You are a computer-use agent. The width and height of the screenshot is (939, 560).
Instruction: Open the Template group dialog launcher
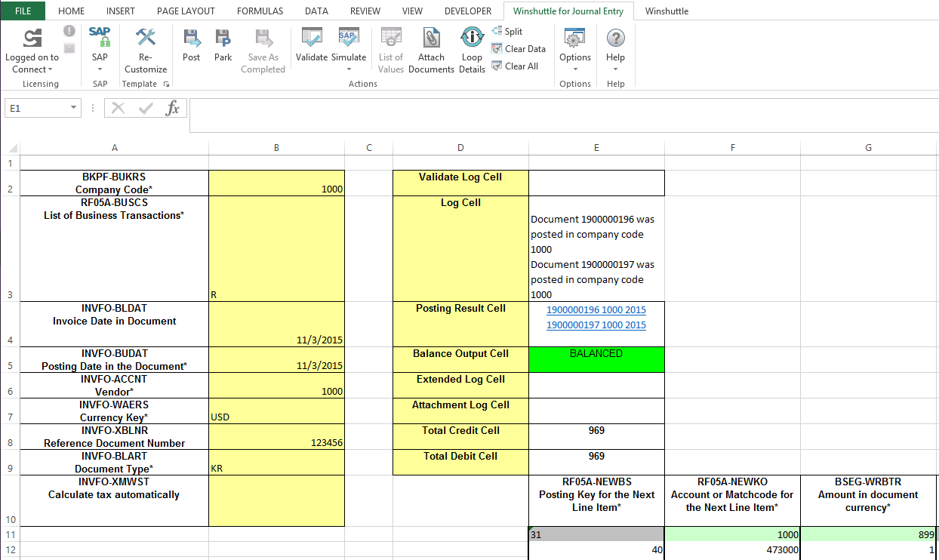point(166,85)
